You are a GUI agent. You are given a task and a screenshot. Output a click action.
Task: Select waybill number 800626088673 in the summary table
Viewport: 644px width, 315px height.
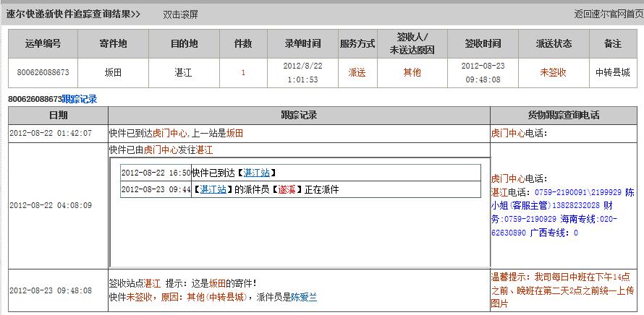click(43, 72)
